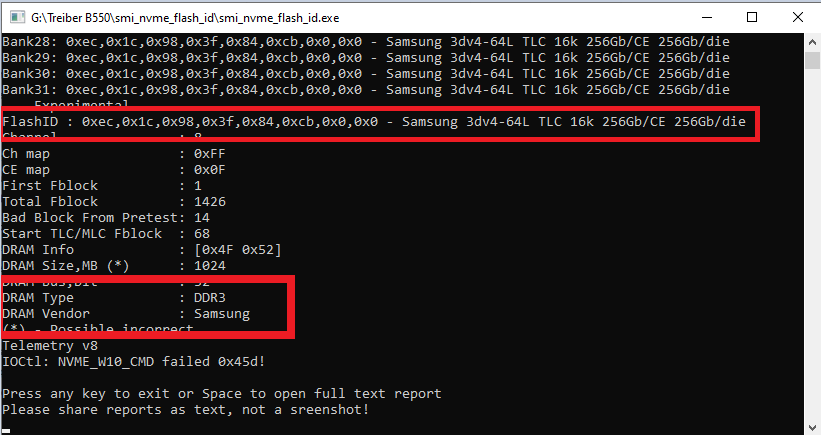The width and height of the screenshot is (821, 435).
Task: Close the smi_nvme_flash_id.exe window
Action: point(798,17)
